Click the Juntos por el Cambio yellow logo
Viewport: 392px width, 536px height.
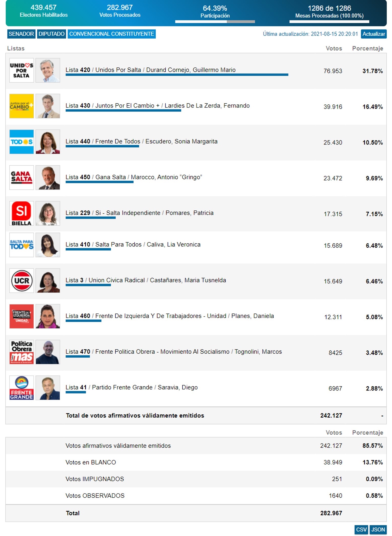(22, 106)
